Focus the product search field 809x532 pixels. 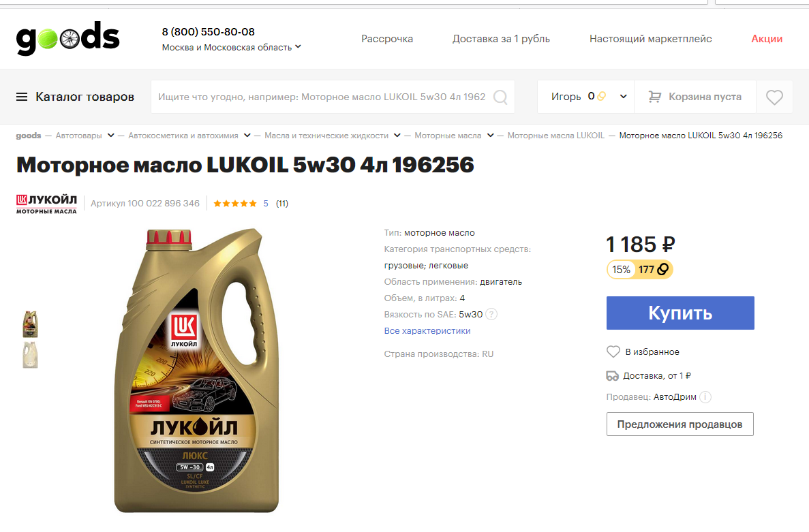point(322,97)
